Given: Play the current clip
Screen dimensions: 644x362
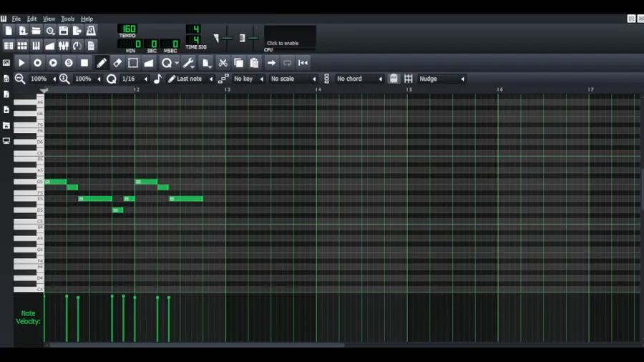Looking at the screenshot, I should point(21,63).
